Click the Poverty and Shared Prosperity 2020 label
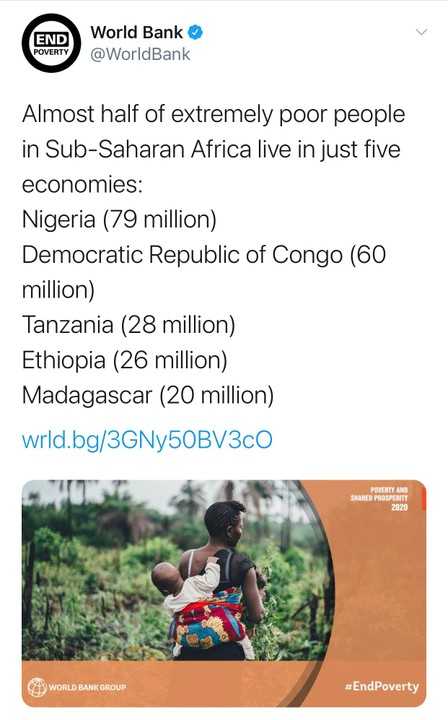The height and width of the screenshot is (720, 448). pos(379,498)
